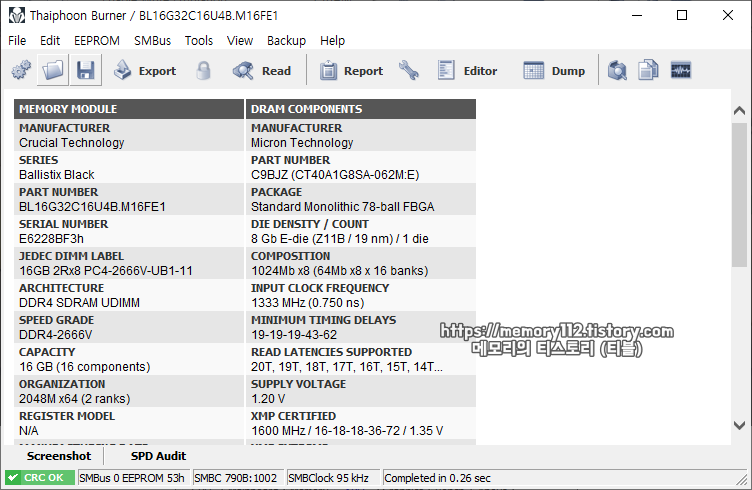Click the padlock write-protection icon
The height and width of the screenshot is (490, 752).
coord(203,70)
